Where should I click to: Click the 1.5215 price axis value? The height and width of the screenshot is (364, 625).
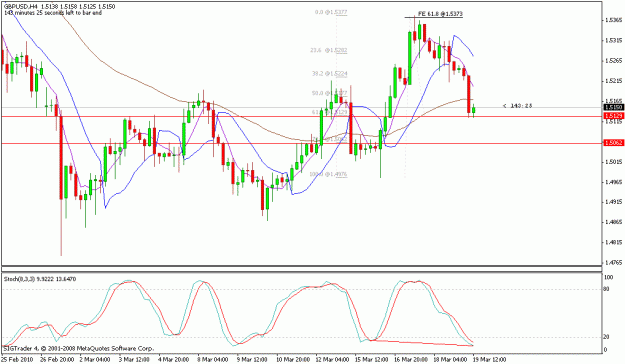613,81
